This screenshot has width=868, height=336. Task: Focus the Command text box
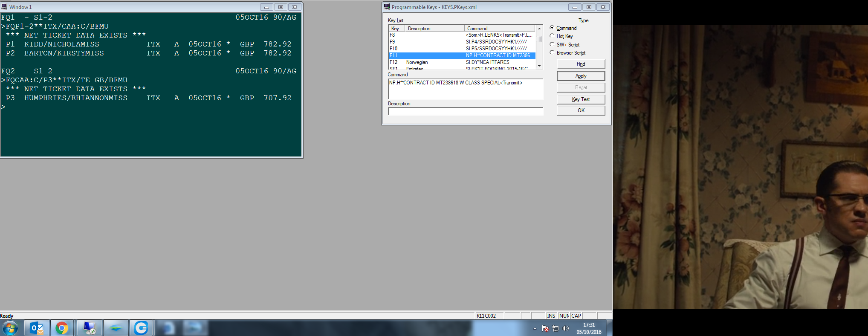click(465, 89)
